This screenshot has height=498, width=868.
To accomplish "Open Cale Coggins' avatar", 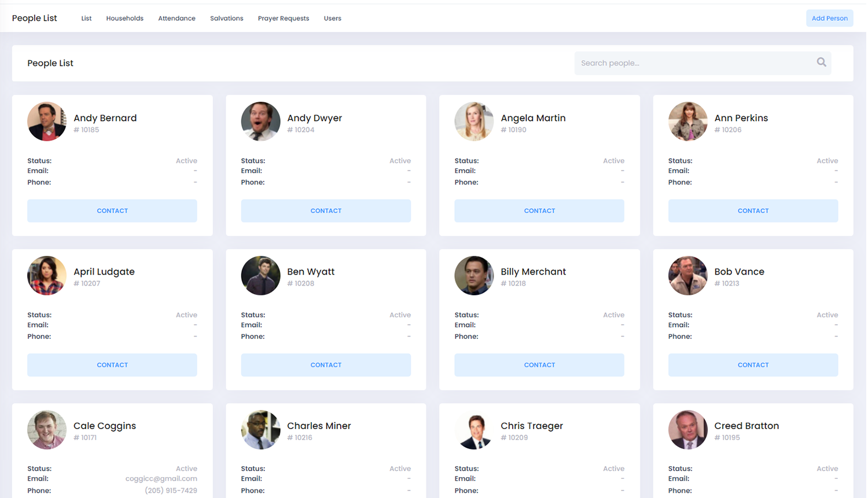I will (47, 430).
